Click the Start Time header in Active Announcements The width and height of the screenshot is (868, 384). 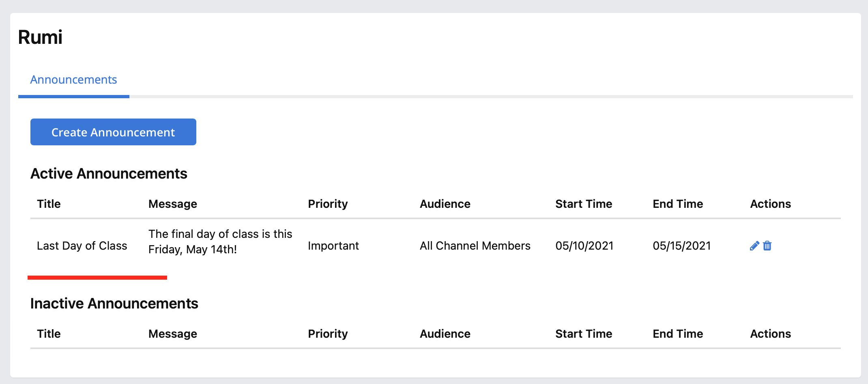[584, 204]
